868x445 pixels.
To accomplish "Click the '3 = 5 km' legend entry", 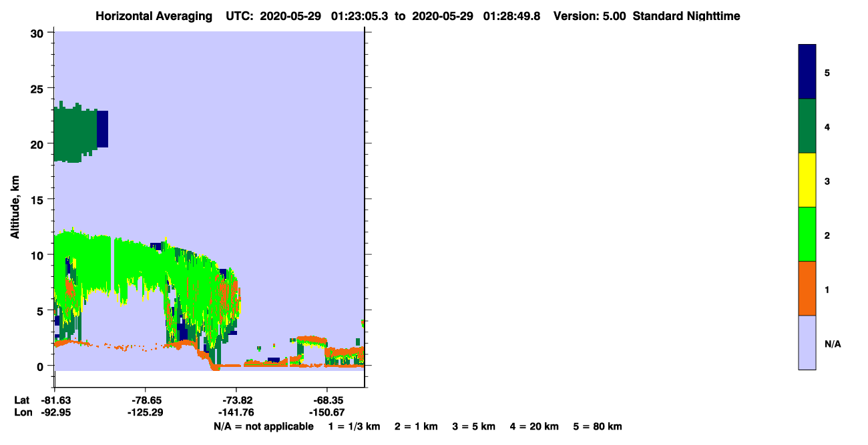I will point(474,426).
